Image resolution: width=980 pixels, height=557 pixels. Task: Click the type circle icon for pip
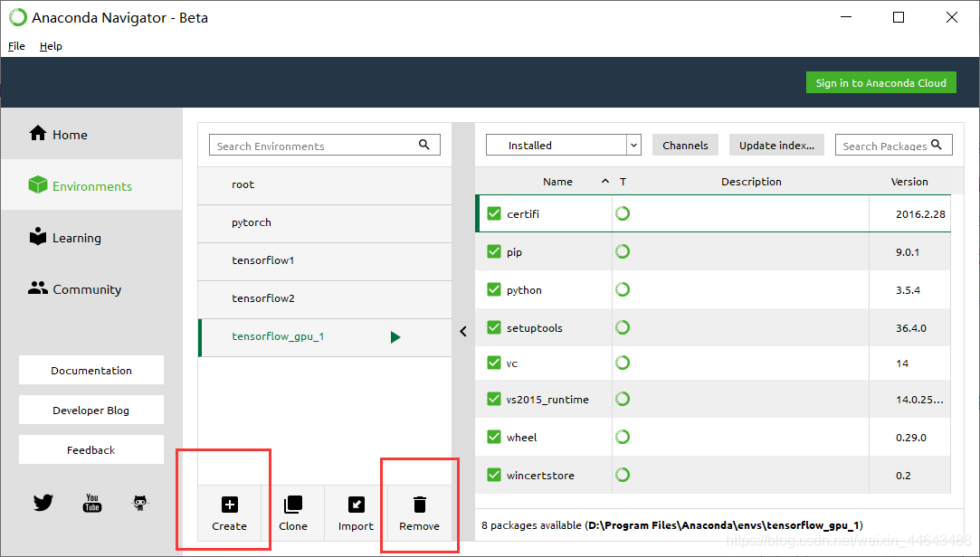tap(623, 251)
